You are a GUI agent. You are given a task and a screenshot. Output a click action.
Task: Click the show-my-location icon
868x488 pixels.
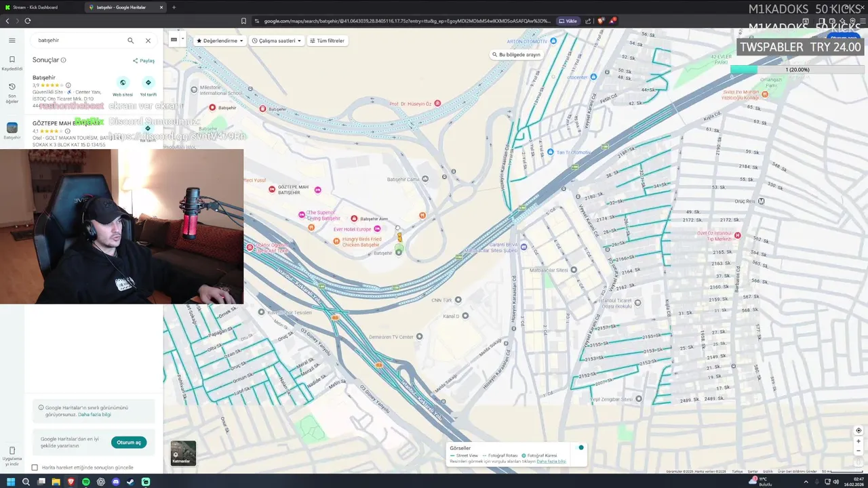[x=859, y=430]
